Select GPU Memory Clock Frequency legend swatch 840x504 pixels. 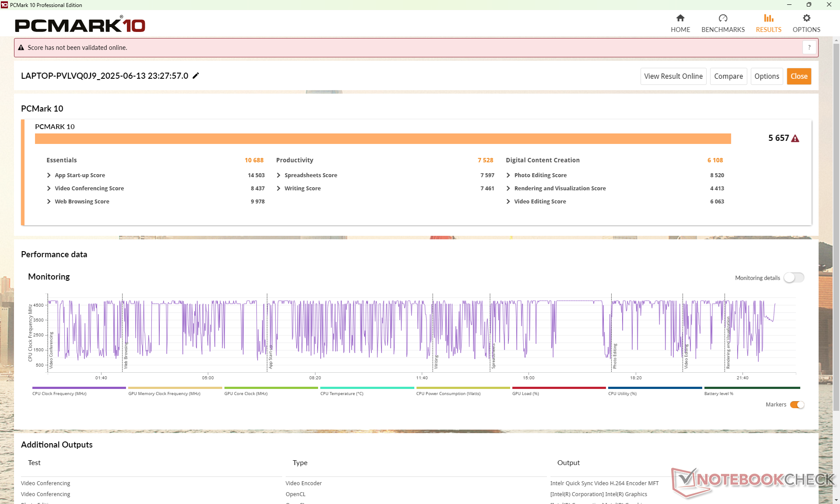tap(175, 388)
